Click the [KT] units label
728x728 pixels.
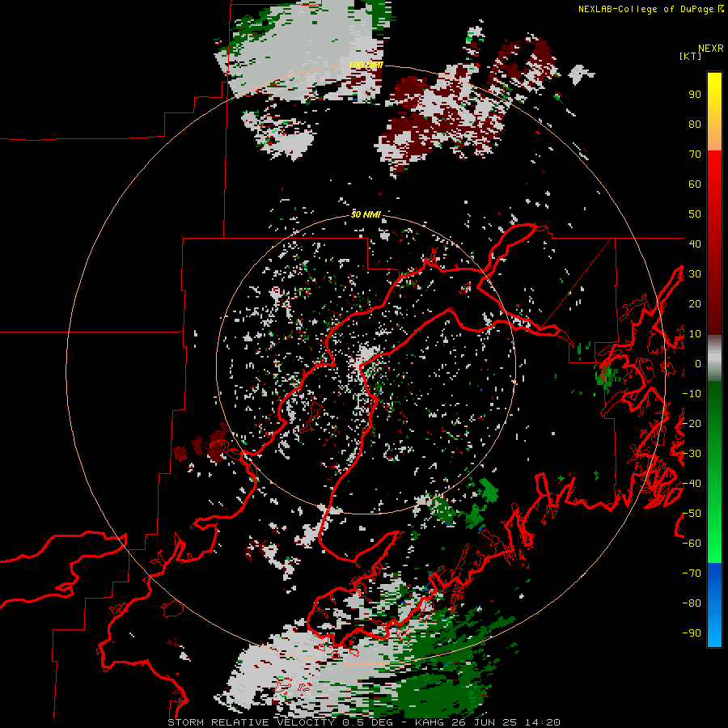point(690,56)
